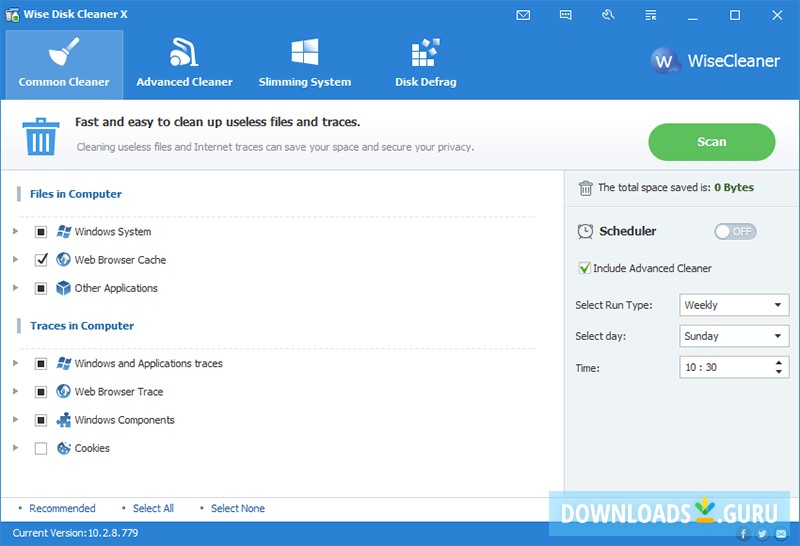800x546 pixels.
Task: Open the wrench settings icon
Action: [x=608, y=15]
